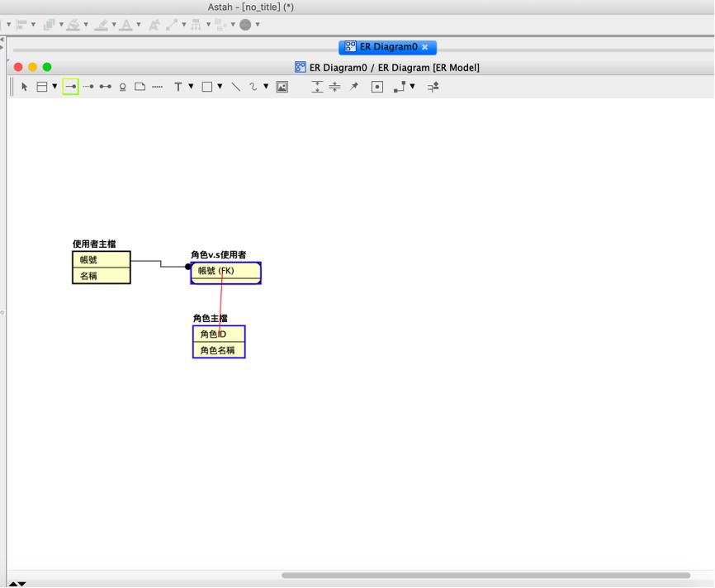Click the green zoom window button
The width and height of the screenshot is (715, 588).
(x=47, y=67)
